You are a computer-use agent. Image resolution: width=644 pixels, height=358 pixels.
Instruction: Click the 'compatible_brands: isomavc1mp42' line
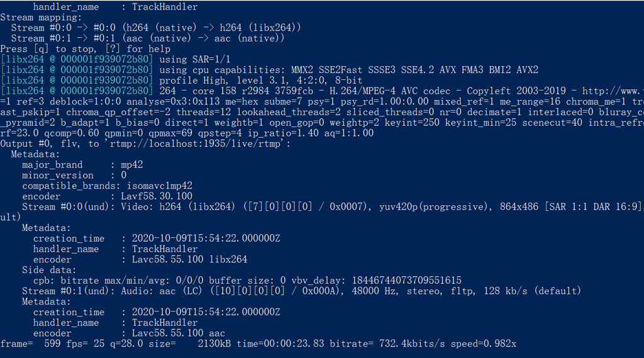point(107,186)
